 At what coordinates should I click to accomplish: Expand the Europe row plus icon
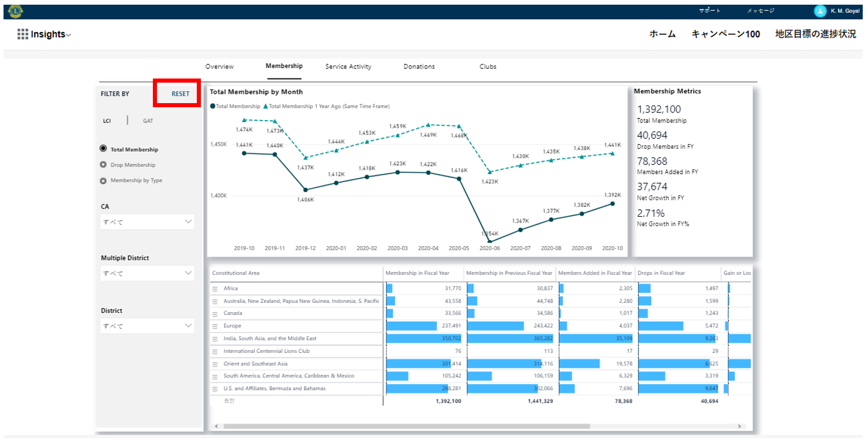(215, 326)
